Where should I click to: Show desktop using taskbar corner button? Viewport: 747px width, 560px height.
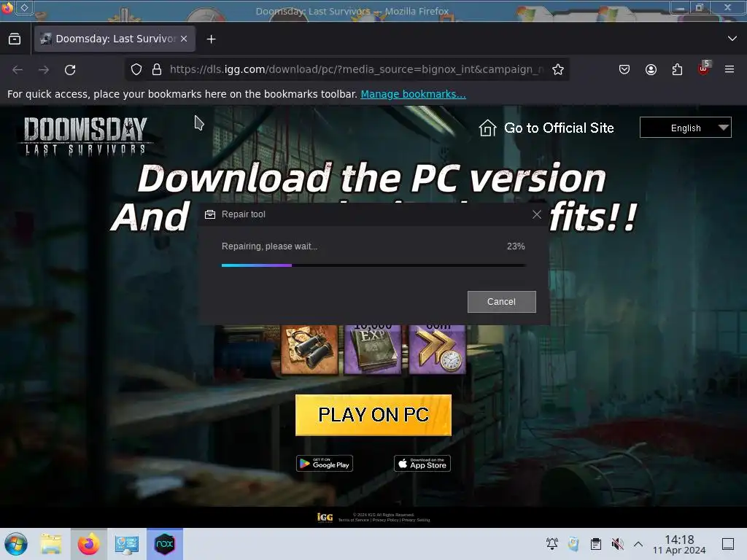tap(728, 544)
